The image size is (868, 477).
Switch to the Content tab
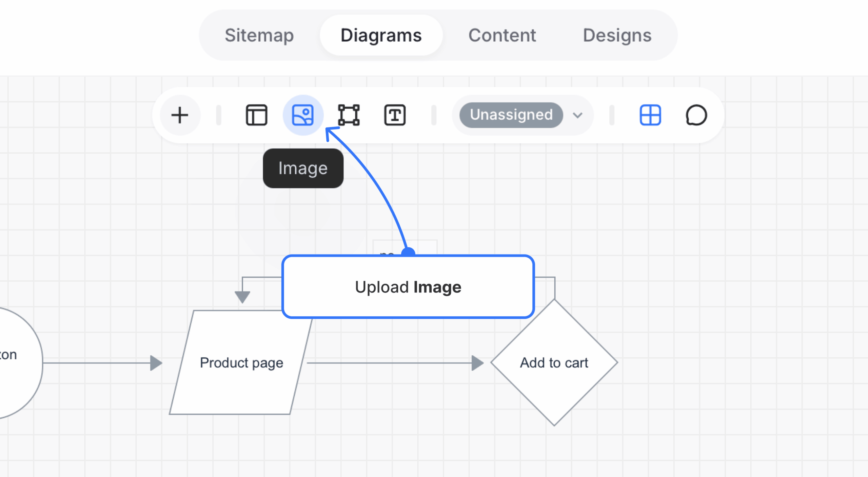click(x=502, y=35)
